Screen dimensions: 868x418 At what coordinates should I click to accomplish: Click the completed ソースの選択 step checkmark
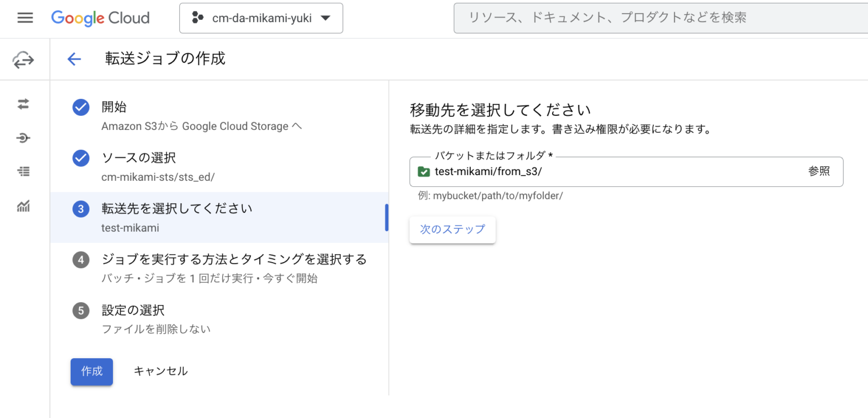[x=81, y=158]
